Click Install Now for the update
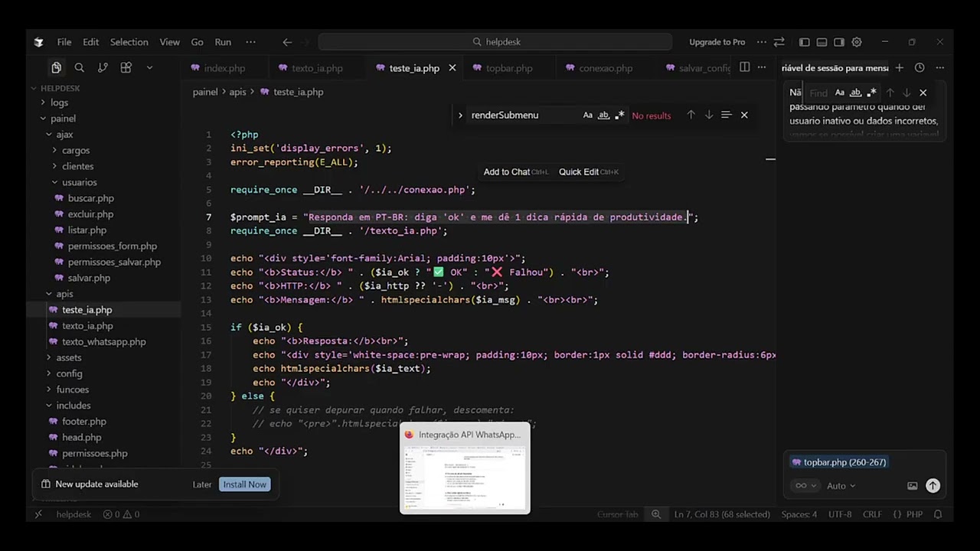Screen dimensions: 980x551 pyautogui.click(x=245, y=484)
